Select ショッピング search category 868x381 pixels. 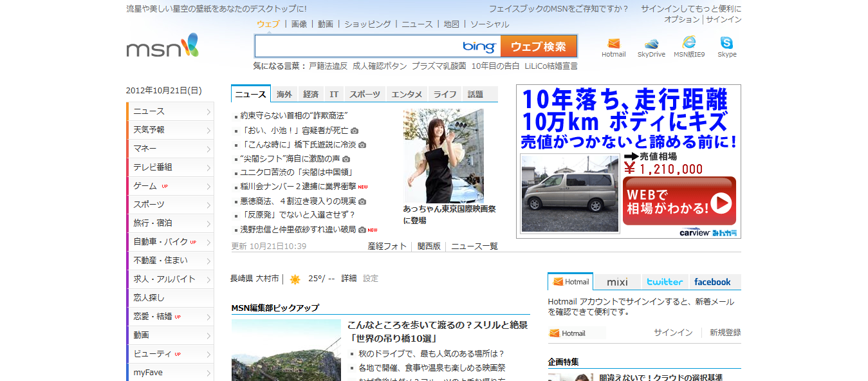(367, 24)
